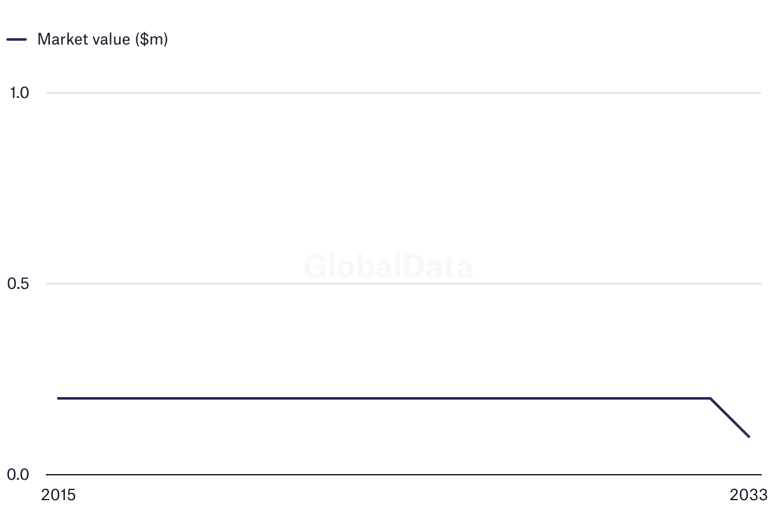This screenshot has width=777, height=532.
Task: Select the 2015 x-axis label
Action: pos(58,495)
